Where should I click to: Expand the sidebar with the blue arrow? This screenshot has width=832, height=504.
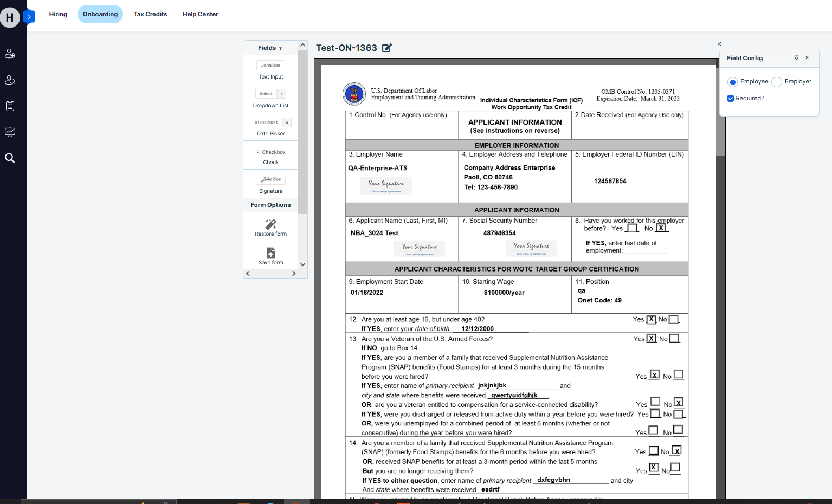[x=29, y=17]
